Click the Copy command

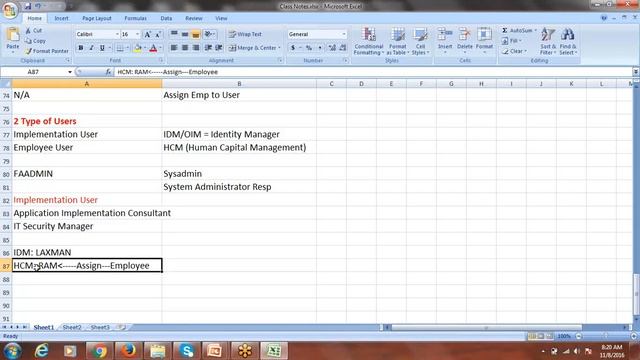(x=35, y=41)
